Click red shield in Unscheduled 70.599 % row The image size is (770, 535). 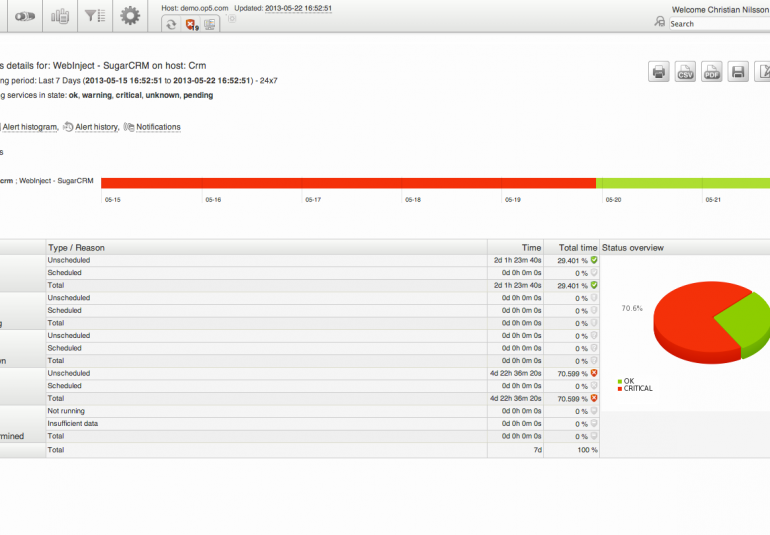[x=594, y=373]
